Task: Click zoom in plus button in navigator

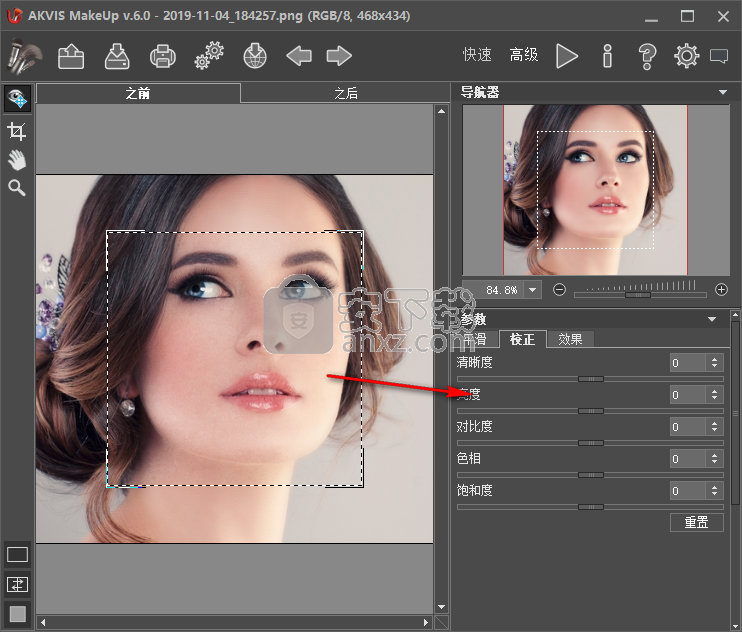Action: [x=721, y=290]
